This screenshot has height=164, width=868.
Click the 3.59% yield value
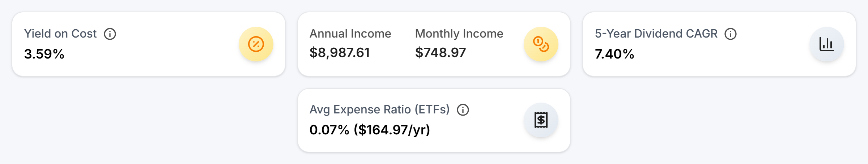(x=44, y=54)
